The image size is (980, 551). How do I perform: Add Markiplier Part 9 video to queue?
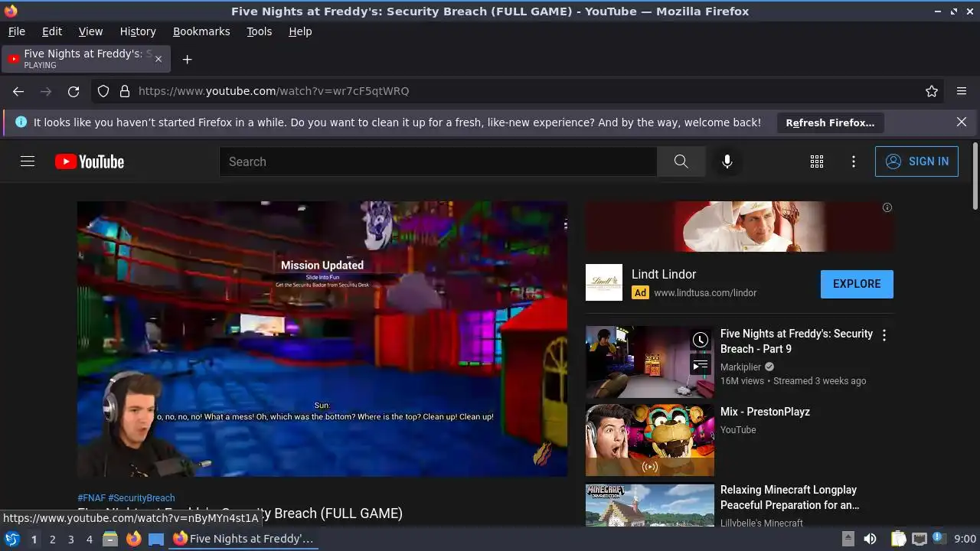pyautogui.click(x=701, y=365)
